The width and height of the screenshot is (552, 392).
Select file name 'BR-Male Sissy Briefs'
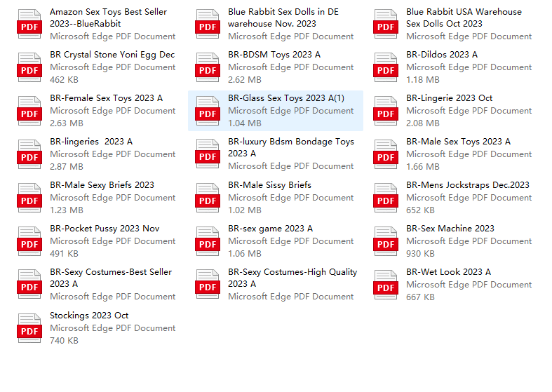click(269, 185)
